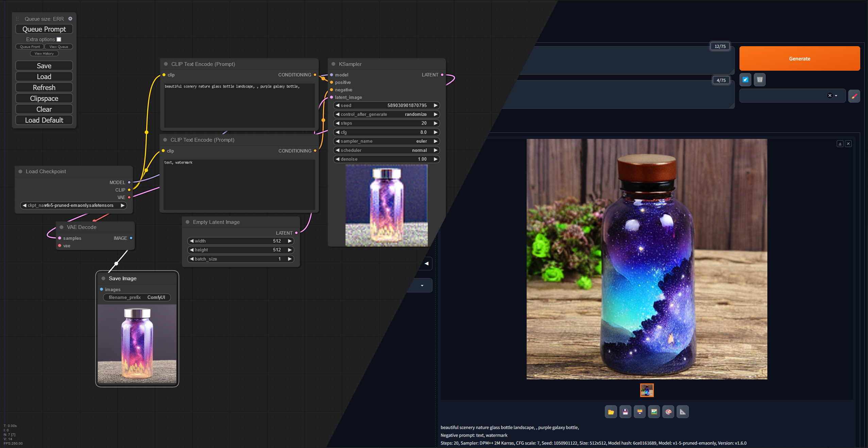Open View Queue panel

(58, 47)
